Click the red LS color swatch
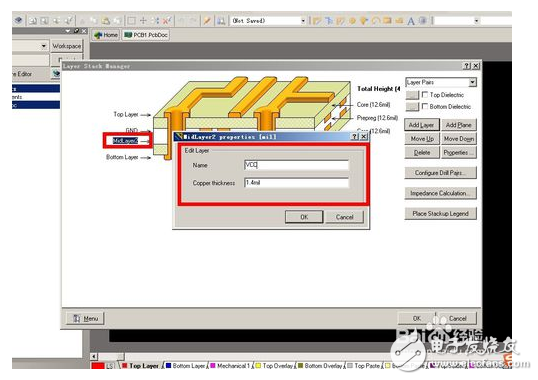Viewport: 538px width, 380px height. [x=98, y=366]
